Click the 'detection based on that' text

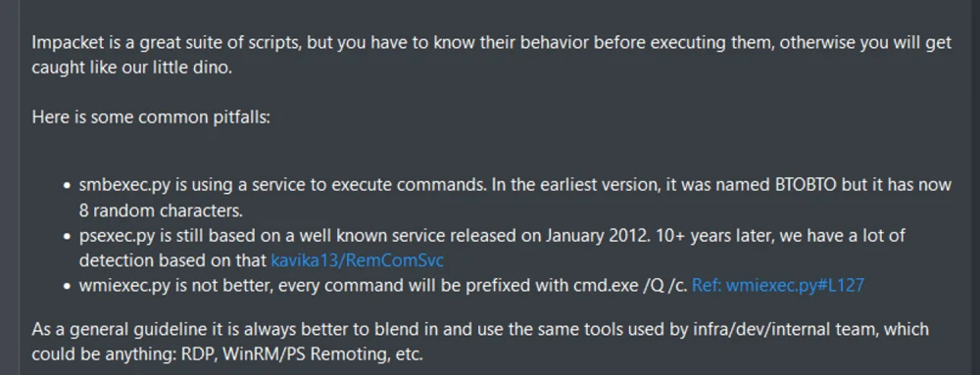tap(172, 260)
